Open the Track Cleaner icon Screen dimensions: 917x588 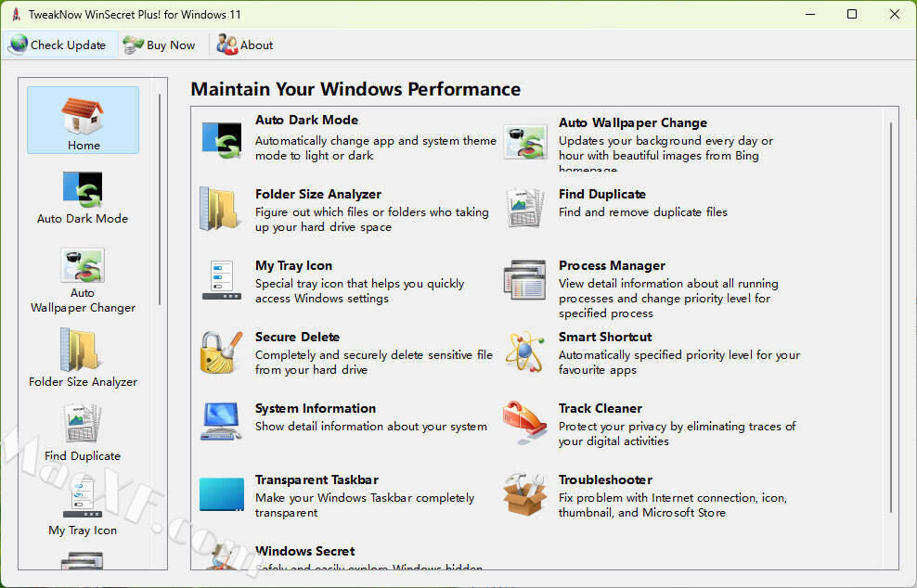pos(525,424)
